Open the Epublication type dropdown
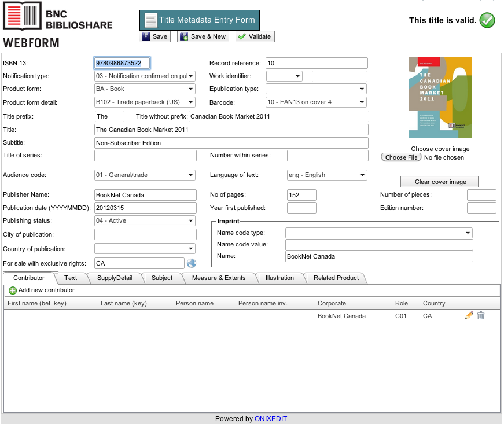 (317, 89)
